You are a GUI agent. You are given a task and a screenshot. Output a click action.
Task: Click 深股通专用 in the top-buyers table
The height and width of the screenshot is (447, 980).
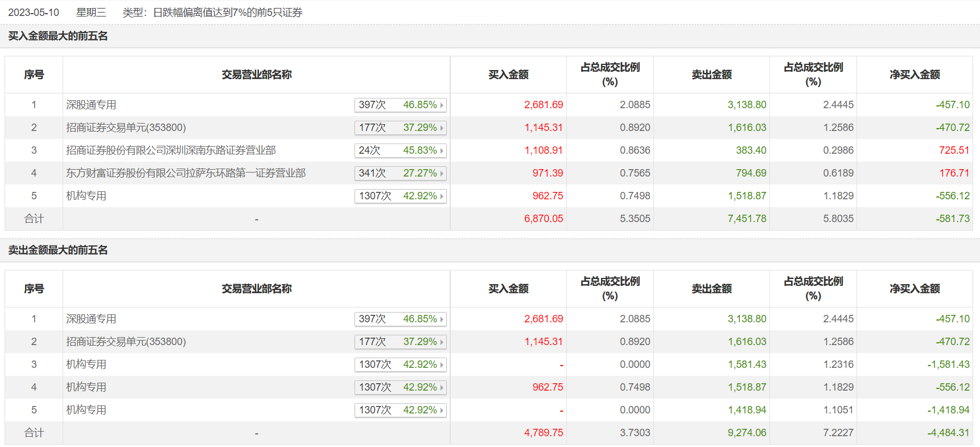point(91,105)
